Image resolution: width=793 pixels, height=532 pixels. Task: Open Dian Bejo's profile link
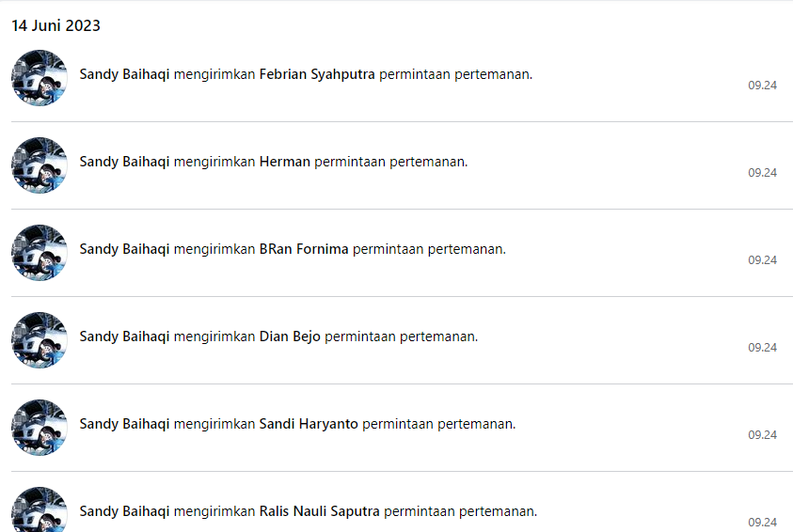tap(290, 336)
